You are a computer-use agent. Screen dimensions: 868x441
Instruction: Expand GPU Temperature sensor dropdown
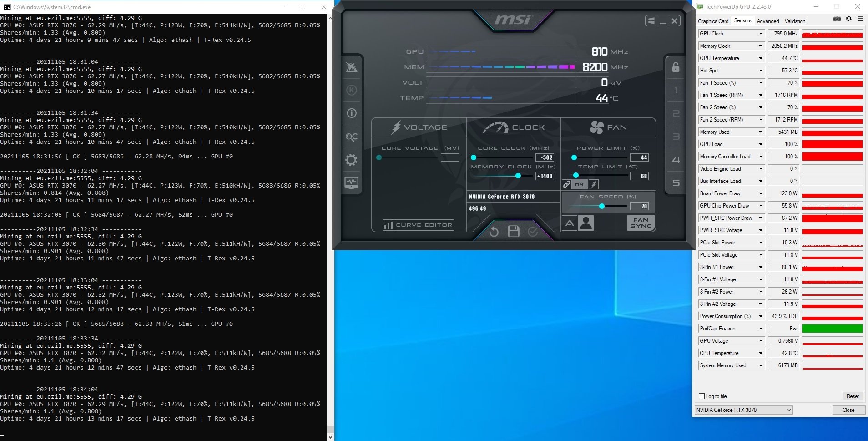point(760,58)
